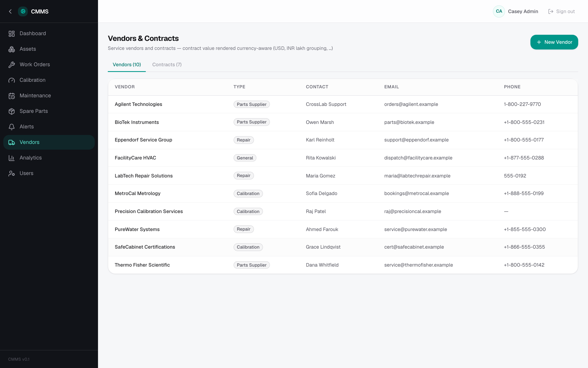Select the Vendors (10) tab
The width and height of the screenshot is (588, 368).
pyautogui.click(x=127, y=65)
